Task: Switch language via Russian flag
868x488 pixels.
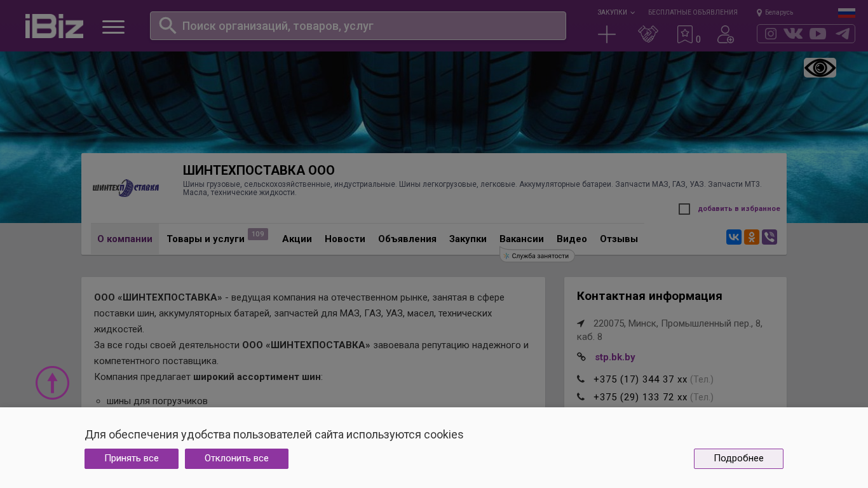Action: pyautogui.click(x=846, y=13)
